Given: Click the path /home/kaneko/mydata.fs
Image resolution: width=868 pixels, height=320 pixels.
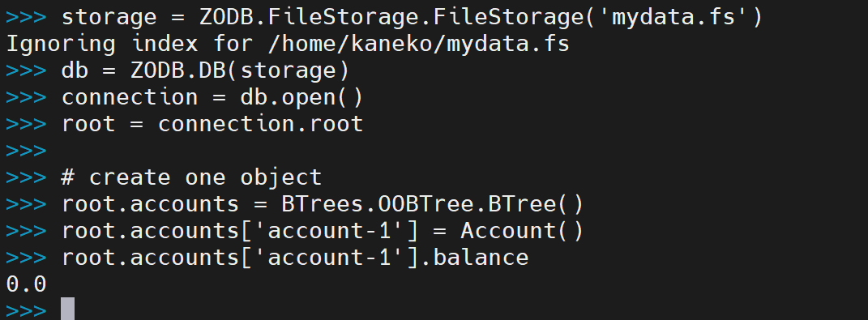Looking at the screenshot, I should coord(418,45).
